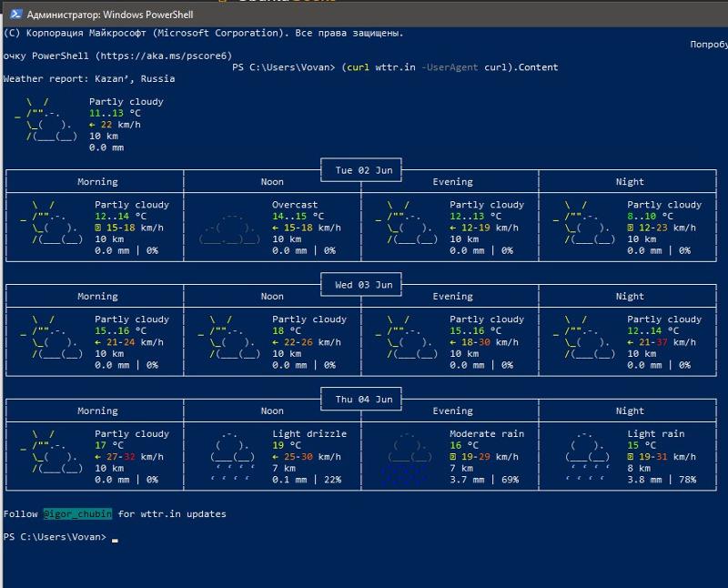This screenshot has height=588, width=728.
Task: Click 'Moderate rain' in Thursday Evening cell
Action: pos(487,434)
